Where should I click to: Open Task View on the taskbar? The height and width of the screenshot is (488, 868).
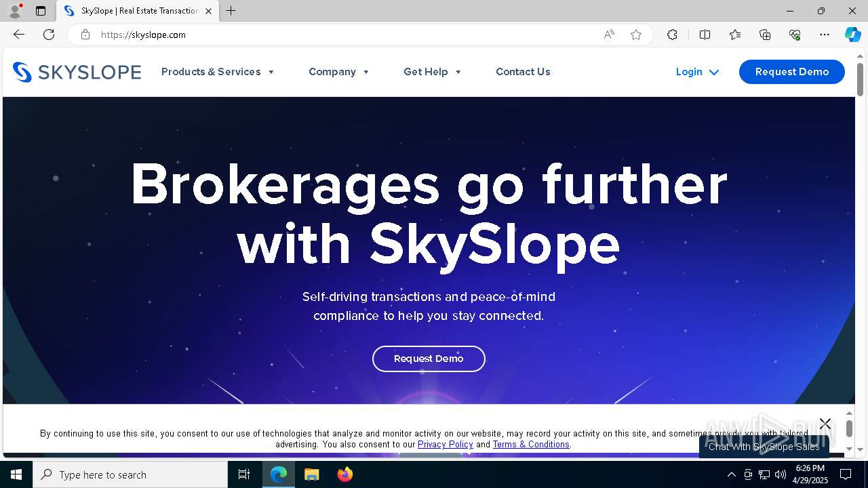pos(244,474)
